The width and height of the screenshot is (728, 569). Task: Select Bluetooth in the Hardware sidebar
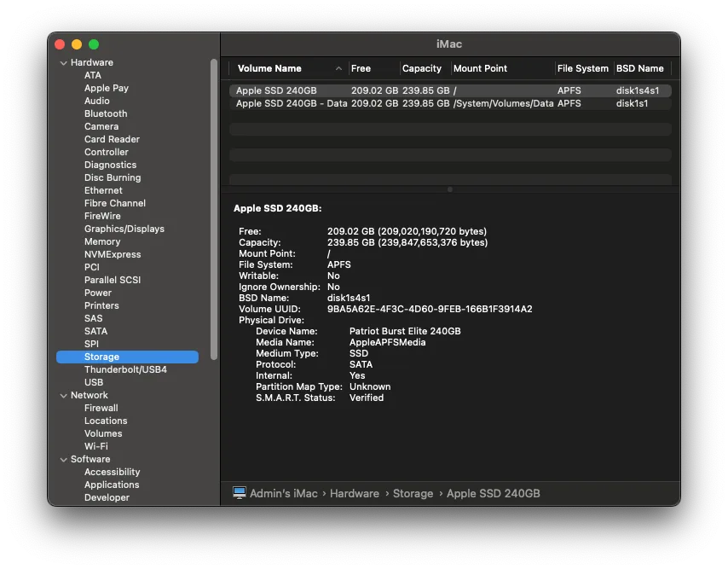[x=105, y=113]
